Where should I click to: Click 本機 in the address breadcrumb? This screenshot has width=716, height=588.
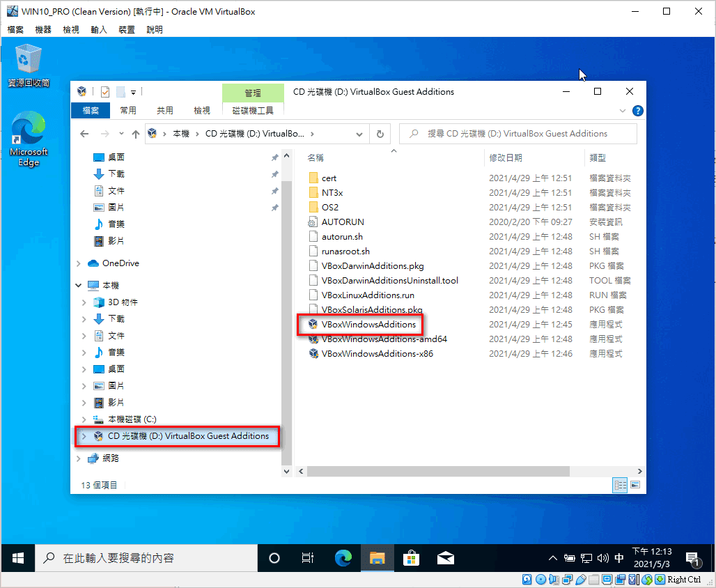pyautogui.click(x=181, y=134)
